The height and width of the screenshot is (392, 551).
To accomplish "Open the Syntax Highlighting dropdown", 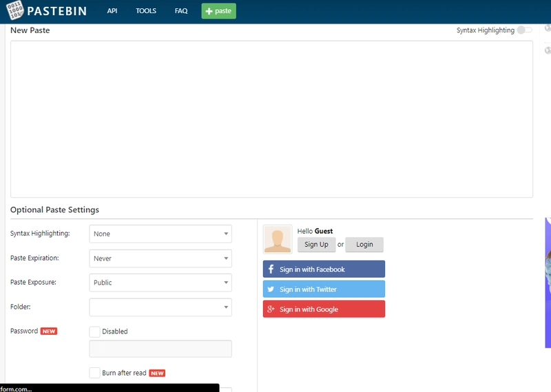I will click(160, 234).
